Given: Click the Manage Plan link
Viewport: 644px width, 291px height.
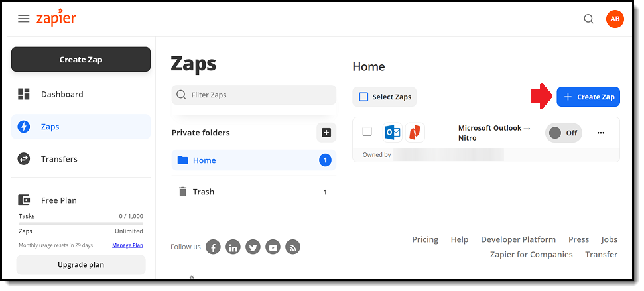Looking at the screenshot, I should [128, 245].
